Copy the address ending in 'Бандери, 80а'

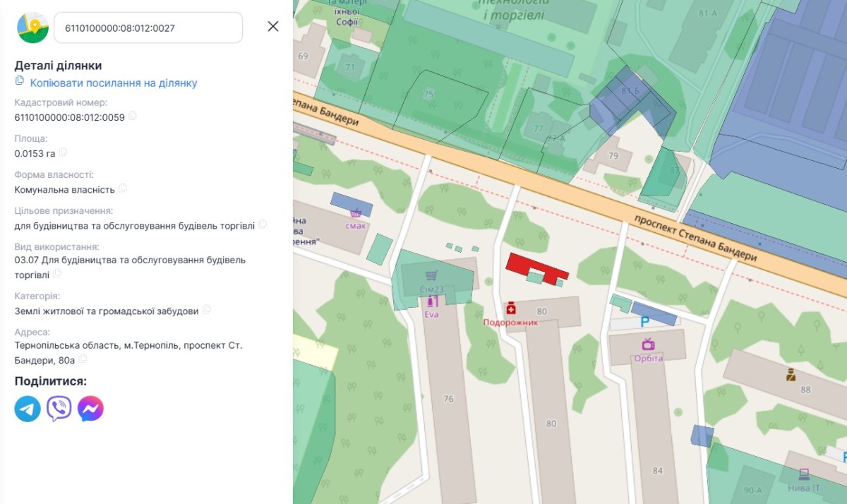[x=83, y=359]
